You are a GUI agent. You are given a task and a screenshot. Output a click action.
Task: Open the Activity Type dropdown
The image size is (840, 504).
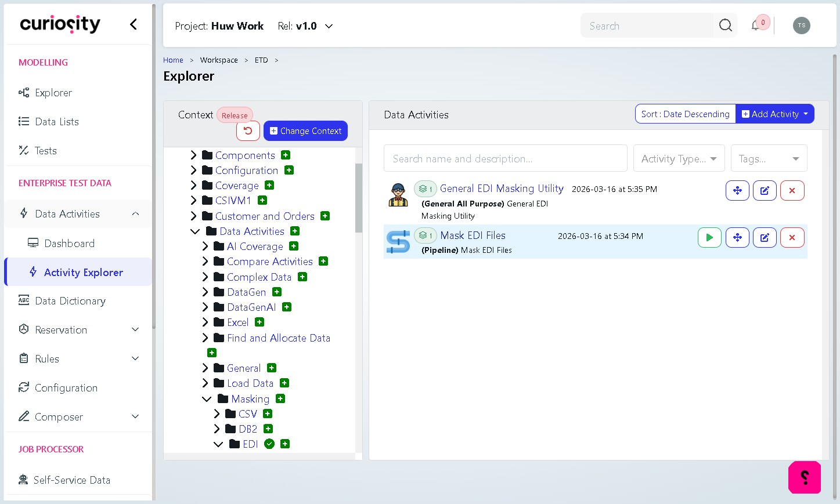(x=679, y=158)
